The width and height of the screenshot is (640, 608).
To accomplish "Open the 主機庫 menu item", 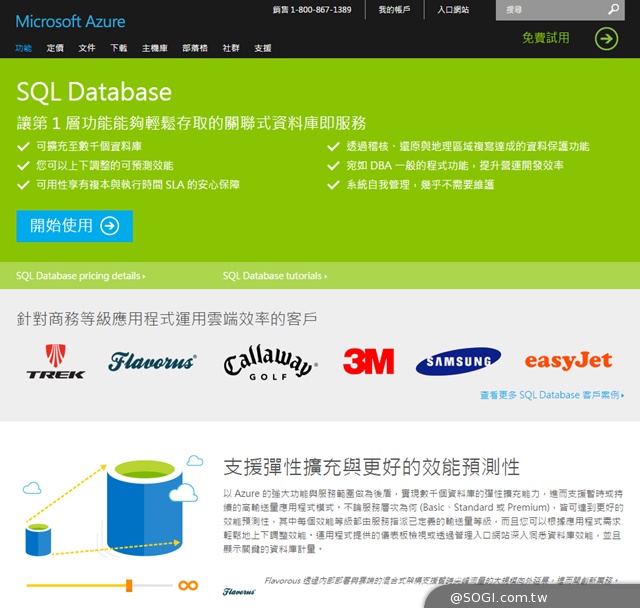I will coord(155,48).
